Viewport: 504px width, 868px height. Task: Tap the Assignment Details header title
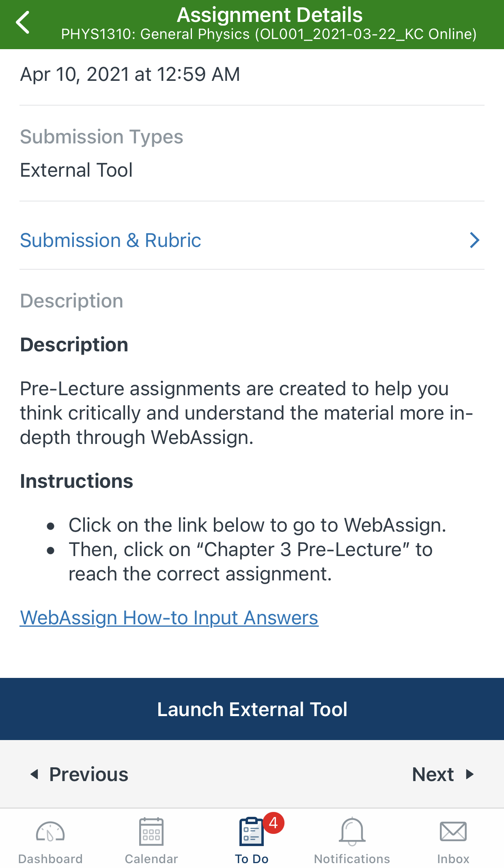269,15
